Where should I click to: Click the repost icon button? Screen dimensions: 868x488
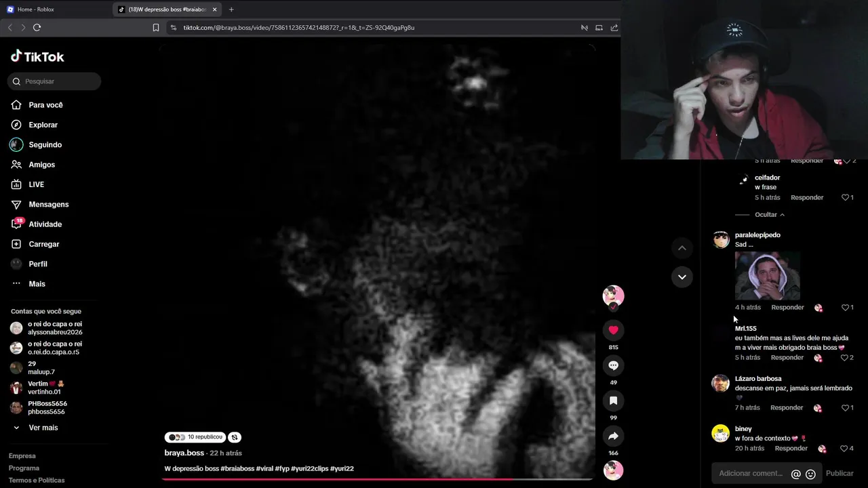[x=235, y=437]
